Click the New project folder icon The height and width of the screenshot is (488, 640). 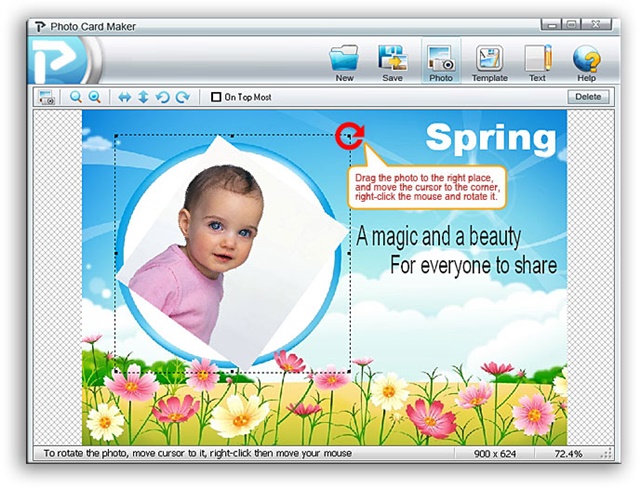tap(344, 59)
